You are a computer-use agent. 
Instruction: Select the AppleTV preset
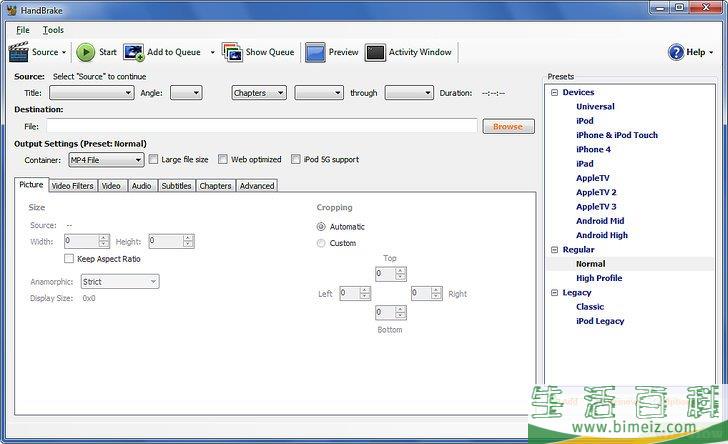pyautogui.click(x=593, y=178)
